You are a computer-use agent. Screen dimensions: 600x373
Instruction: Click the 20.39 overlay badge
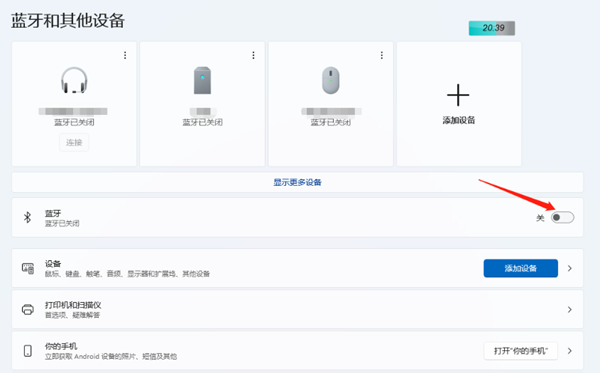(492, 28)
